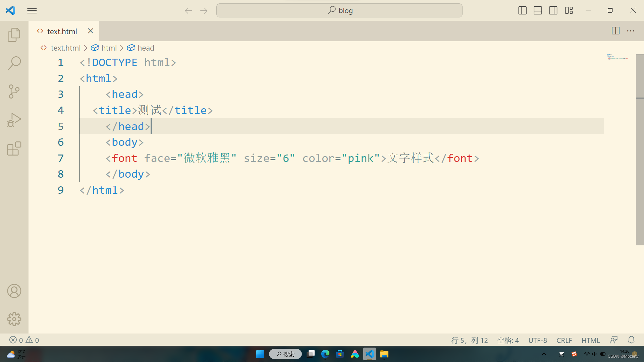Click the line 5, column 12 indicator
Image resolution: width=644 pixels, height=362 pixels.
pyautogui.click(x=469, y=340)
